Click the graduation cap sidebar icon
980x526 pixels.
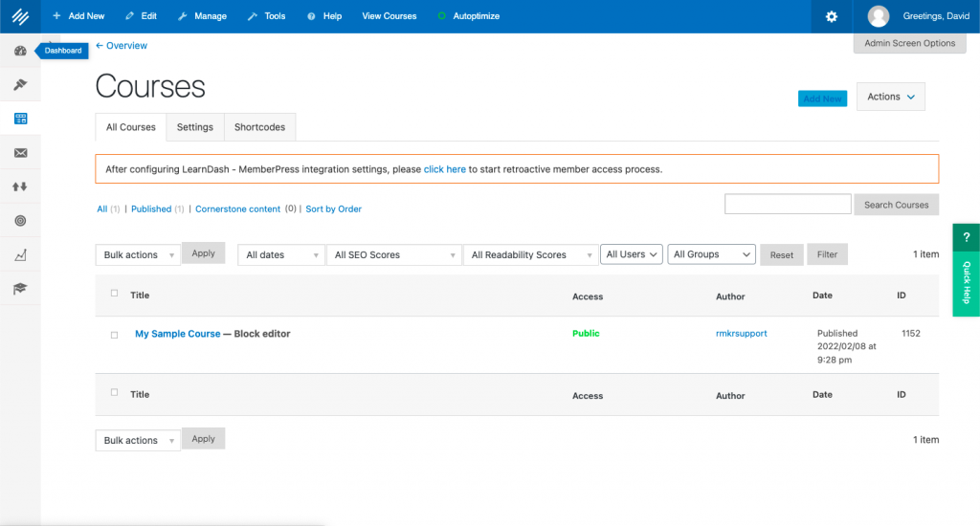20,288
